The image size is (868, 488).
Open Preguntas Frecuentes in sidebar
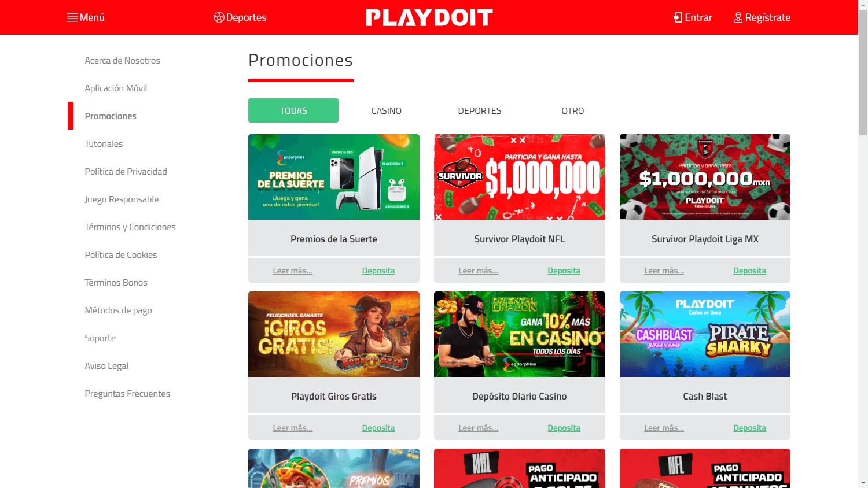click(x=127, y=394)
